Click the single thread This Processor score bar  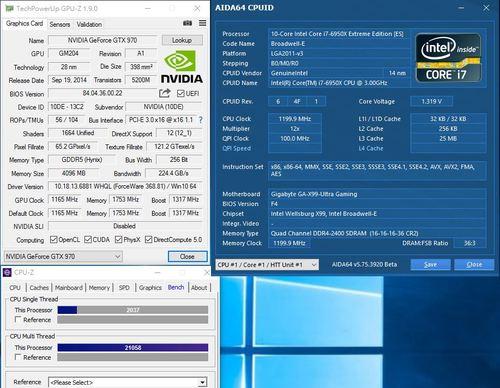[x=133, y=310]
